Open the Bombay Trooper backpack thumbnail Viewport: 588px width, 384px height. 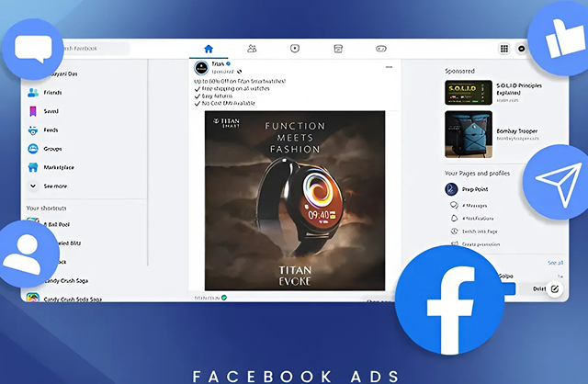click(x=469, y=134)
